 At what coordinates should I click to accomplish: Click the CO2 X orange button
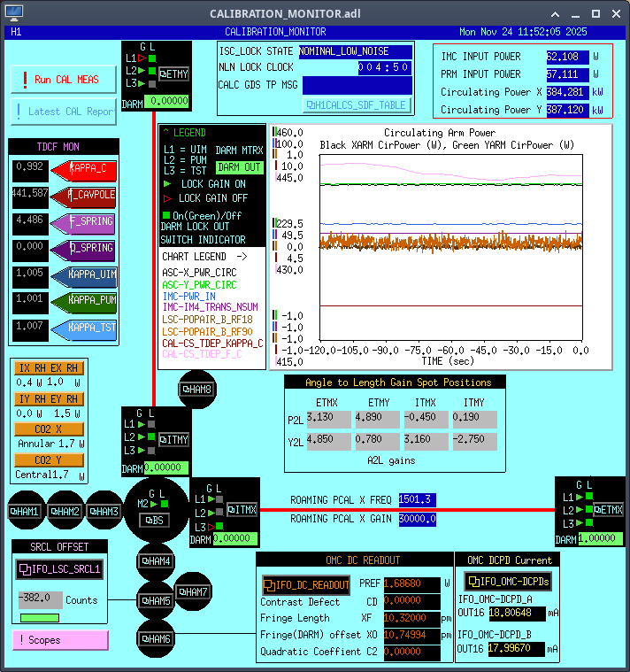coord(49,429)
